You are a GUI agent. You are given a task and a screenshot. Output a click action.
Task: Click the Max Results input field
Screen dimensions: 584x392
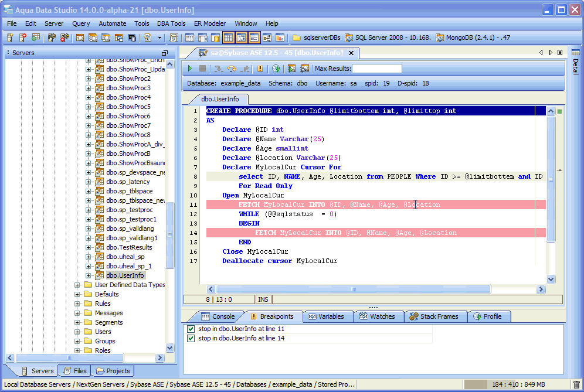(x=376, y=69)
